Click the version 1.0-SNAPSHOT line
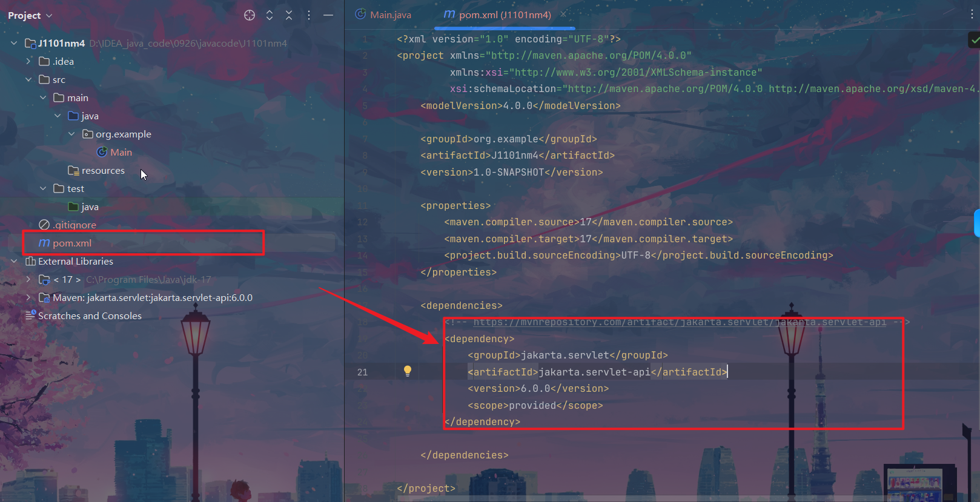The image size is (980, 502). (x=512, y=172)
